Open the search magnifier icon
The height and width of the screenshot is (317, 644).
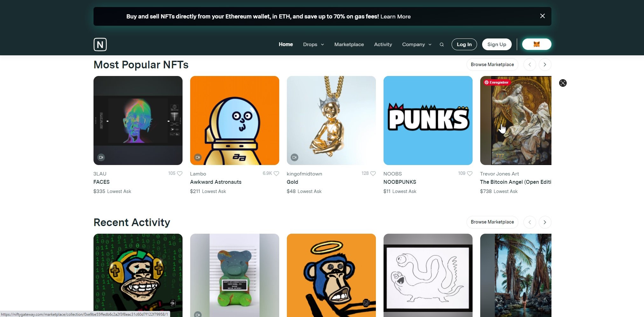pyautogui.click(x=441, y=45)
